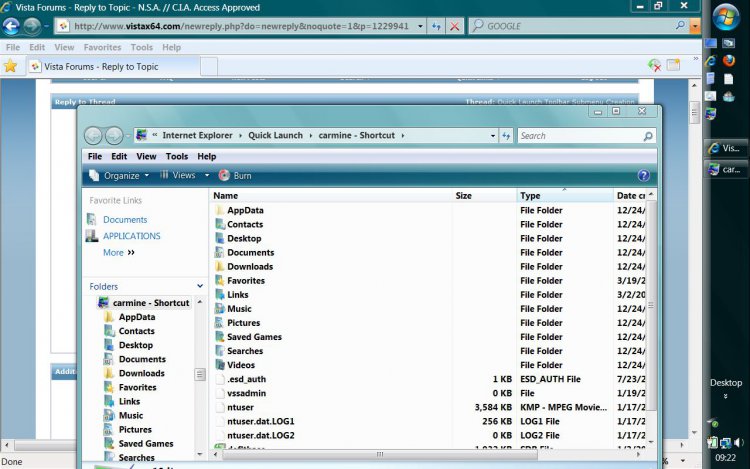Screen dimensions: 750x469
Task: Launch Internet Explorer from Quick Launch
Action: click(711, 61)
